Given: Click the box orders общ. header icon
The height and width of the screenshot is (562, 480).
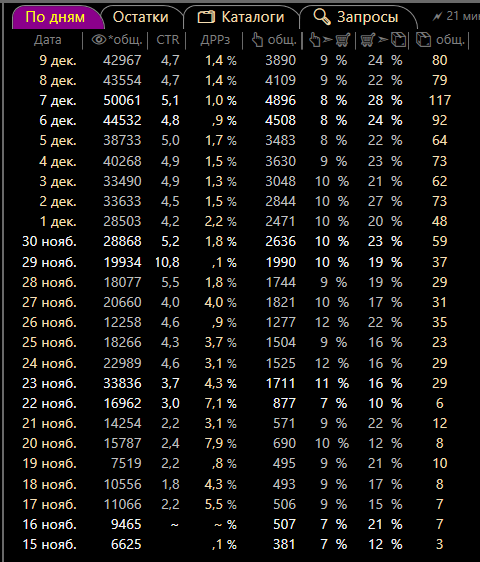Looking at the screenshot, I should tap(423, 40).
